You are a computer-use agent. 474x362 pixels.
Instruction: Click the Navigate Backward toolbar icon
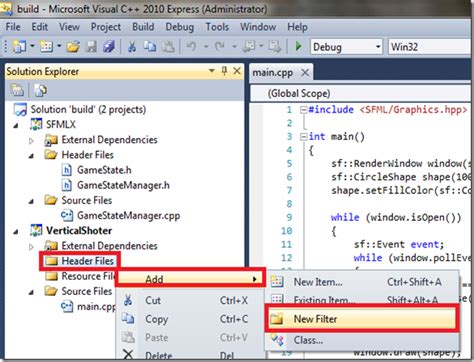249,47
